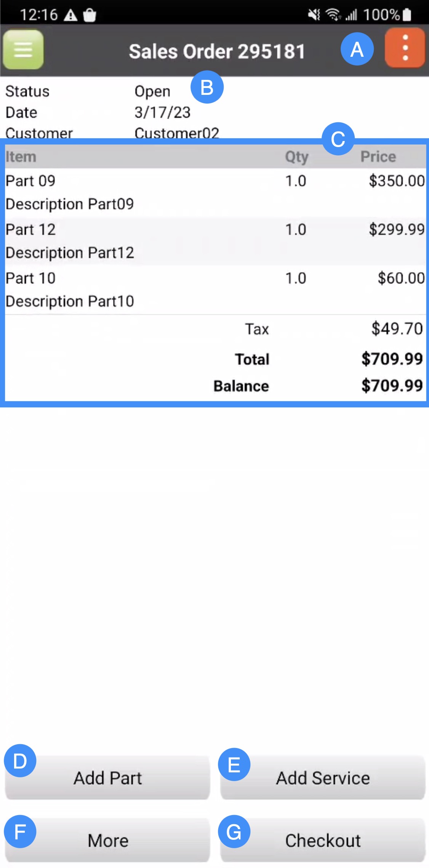Tap the cell signal strength icon
Screen dimensions: 429x868
(351, 15)
